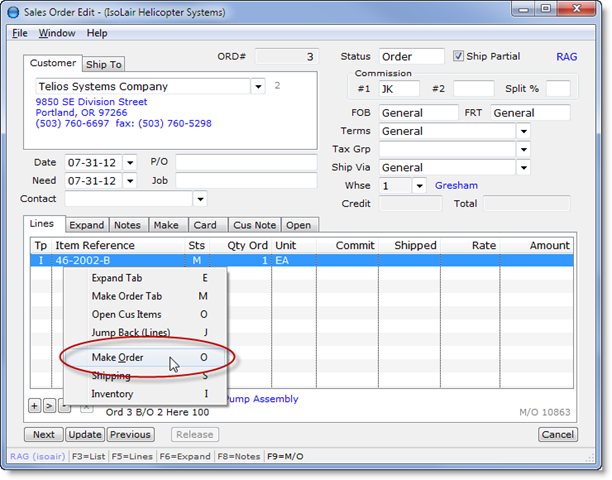Choose Make Order from context menu
The height and width of the screenshot is (480, 612).
click(118, 357)
